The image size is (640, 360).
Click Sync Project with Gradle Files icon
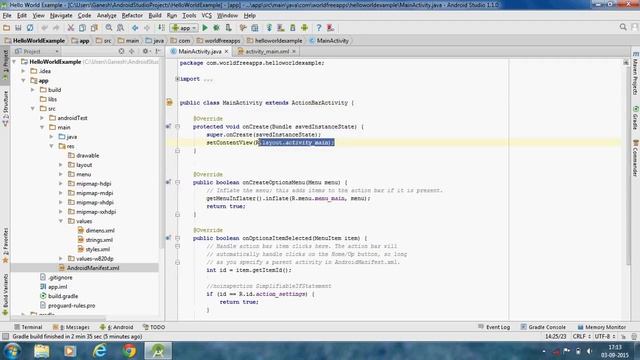269,28
